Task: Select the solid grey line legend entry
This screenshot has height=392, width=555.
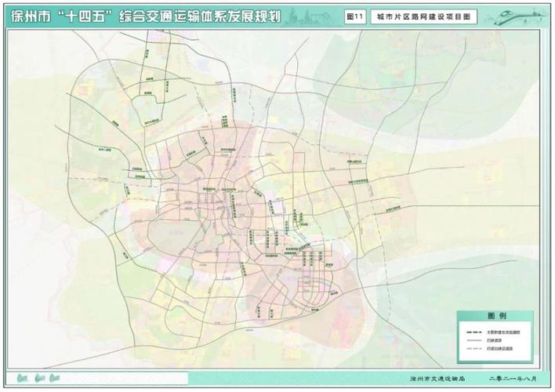Action: [484, 341]
